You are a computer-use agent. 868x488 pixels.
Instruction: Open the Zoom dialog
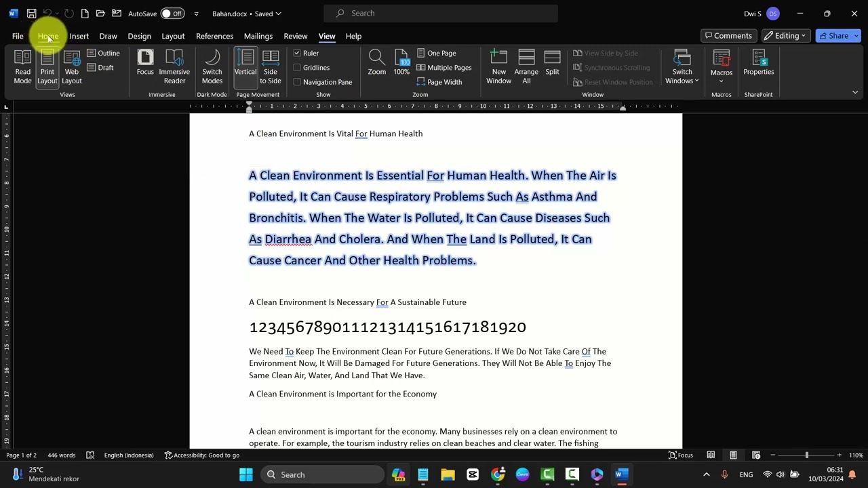(376, 63)
